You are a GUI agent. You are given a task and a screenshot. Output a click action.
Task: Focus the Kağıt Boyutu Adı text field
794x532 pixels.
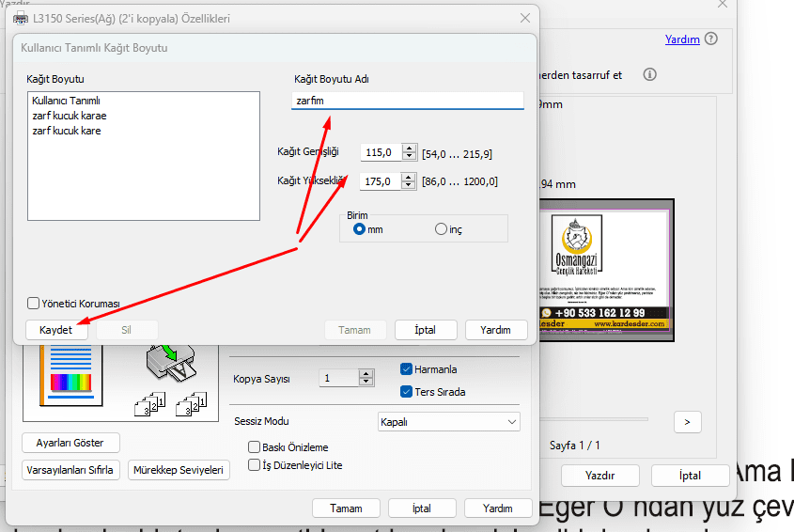pyautogui.click(x=408, y=101)
